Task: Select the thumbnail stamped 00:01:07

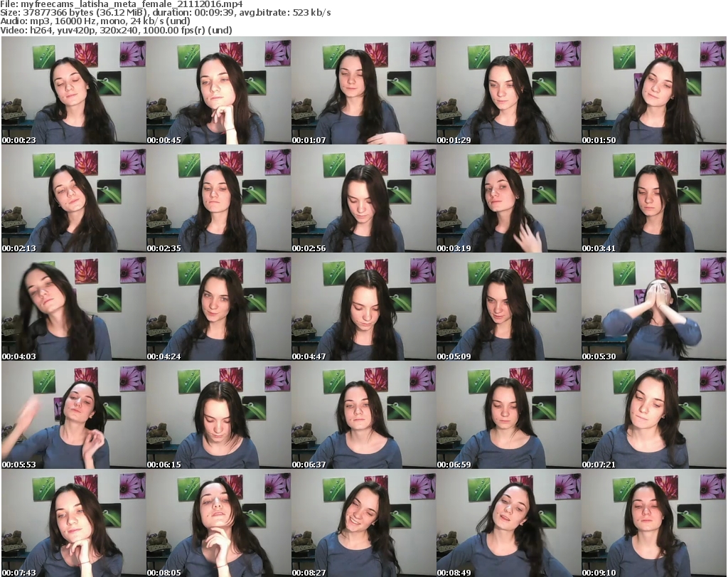Action: click(363, 90)
